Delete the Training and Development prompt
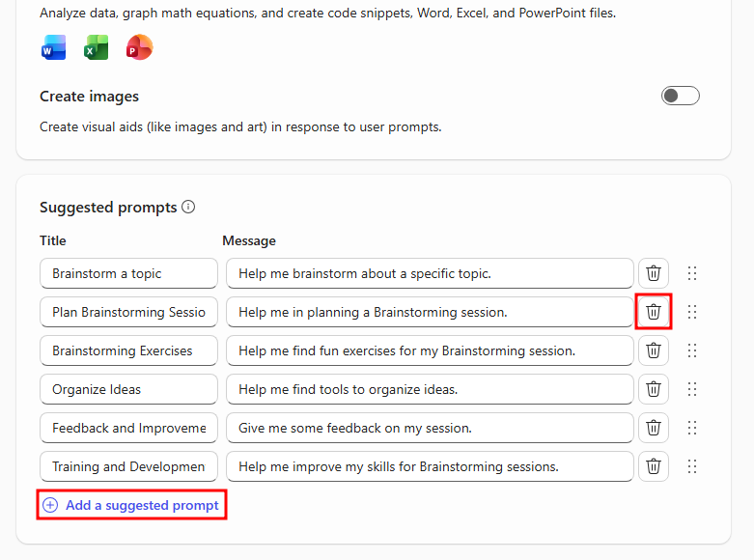Viewport: 754px width, 560px height. 654,466
